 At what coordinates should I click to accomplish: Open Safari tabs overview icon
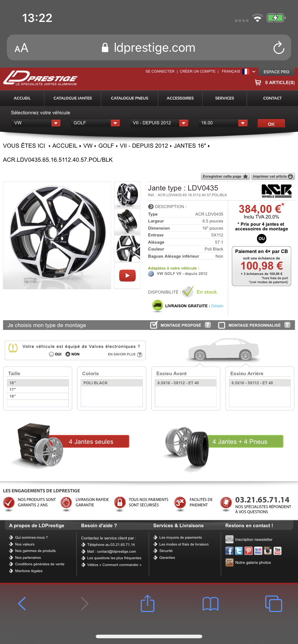coord(274,603)
